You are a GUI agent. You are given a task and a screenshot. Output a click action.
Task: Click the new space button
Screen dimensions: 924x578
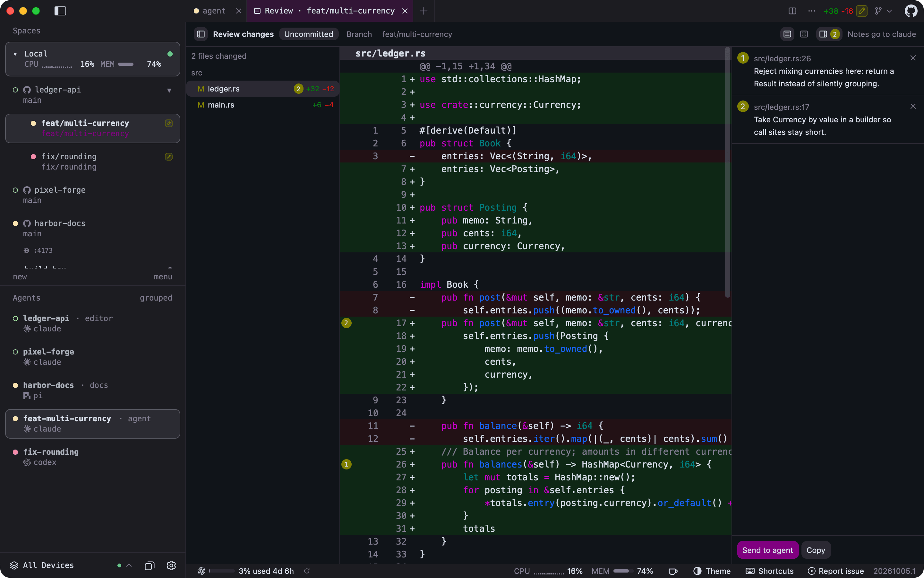coord(20,277)
